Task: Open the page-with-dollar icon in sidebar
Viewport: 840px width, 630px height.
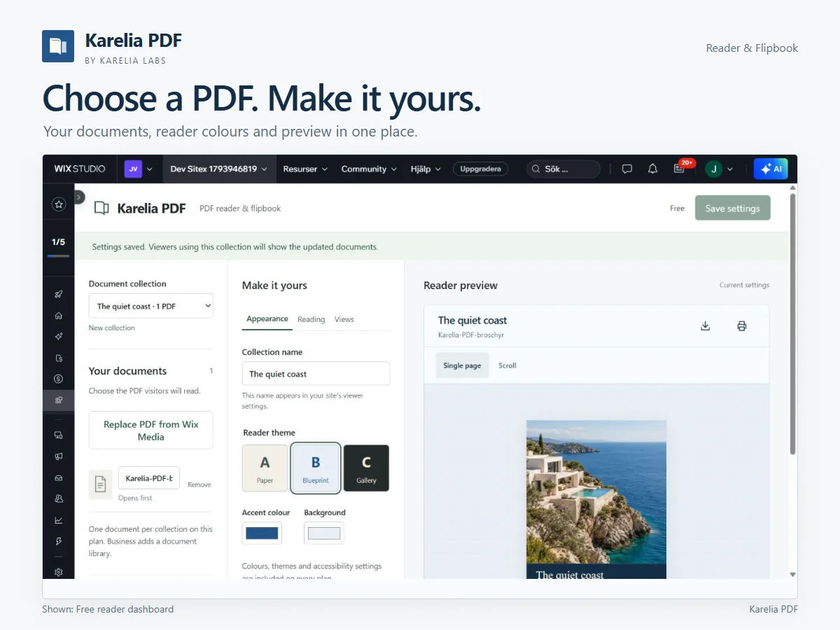Action: (59, 358)
